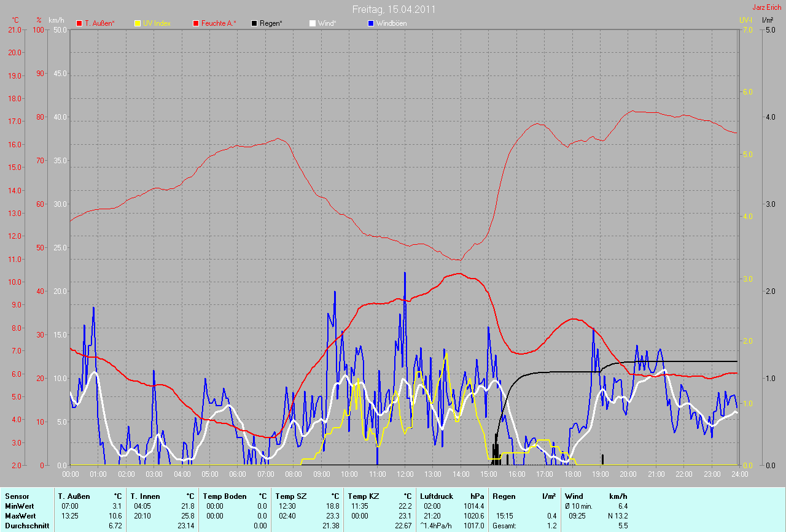Click the "Gesamt:" rain total label

pyautogui.click(x=505, y=525)
